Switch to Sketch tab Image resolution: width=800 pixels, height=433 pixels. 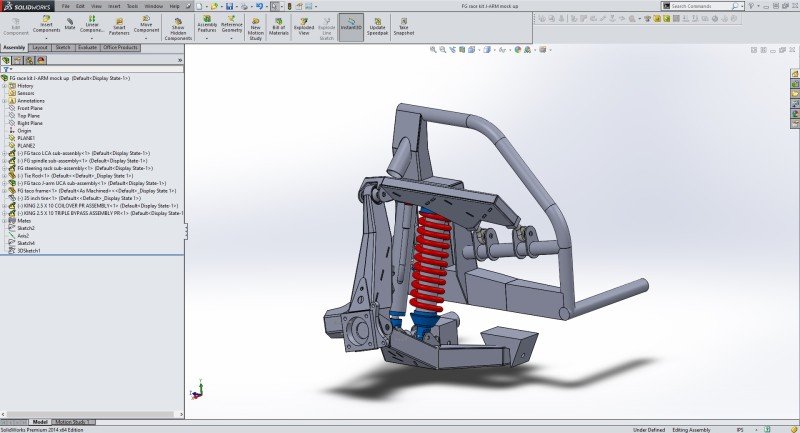(x=63, y=47)
